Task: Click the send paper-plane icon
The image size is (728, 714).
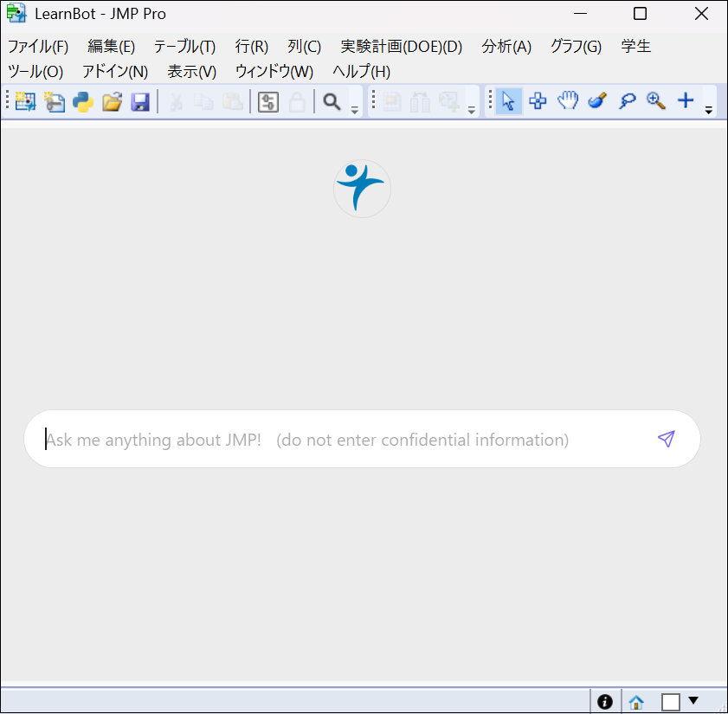Action: pos(667,439)
